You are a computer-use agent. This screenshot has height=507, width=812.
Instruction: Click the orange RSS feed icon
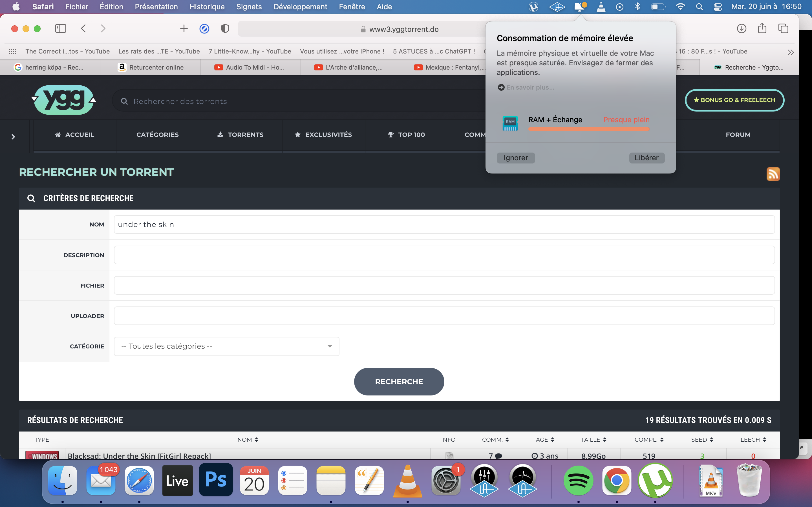tap(773, 174)
